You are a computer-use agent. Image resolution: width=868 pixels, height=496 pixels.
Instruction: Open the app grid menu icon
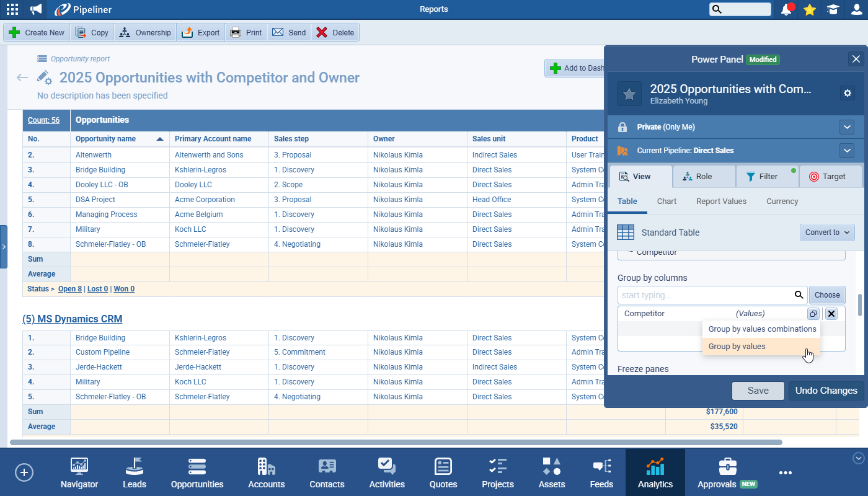tap(12, 9)
